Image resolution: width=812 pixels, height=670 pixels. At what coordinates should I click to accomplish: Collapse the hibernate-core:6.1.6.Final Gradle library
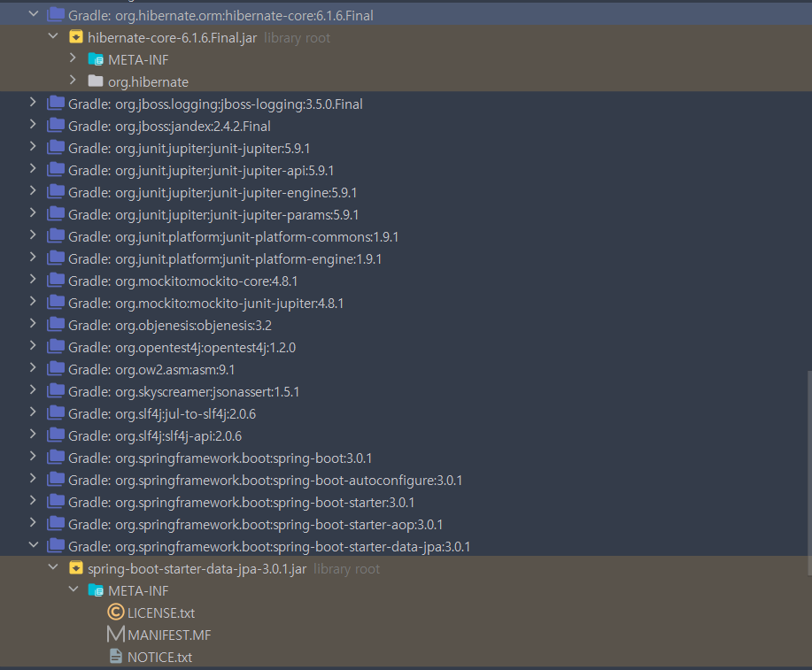pyautogui.click(x=34, y=14)
